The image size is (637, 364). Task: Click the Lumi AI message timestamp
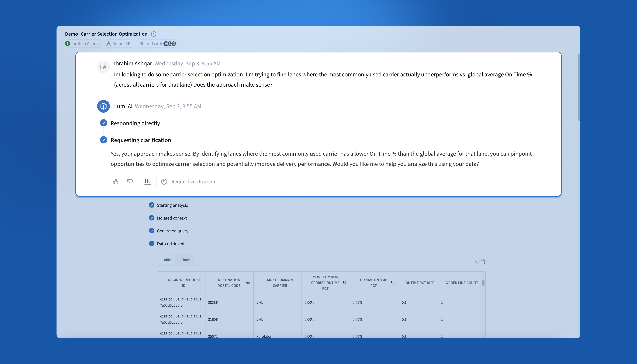[168, 106]
